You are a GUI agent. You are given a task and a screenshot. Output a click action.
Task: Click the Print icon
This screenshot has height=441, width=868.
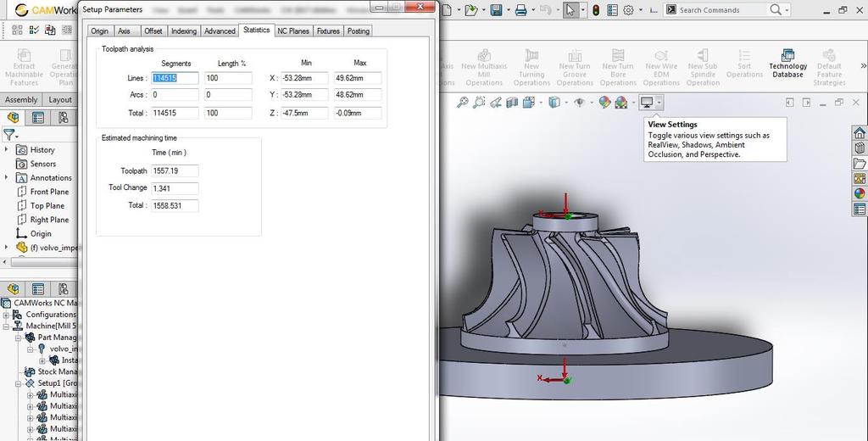pos(521,10)
